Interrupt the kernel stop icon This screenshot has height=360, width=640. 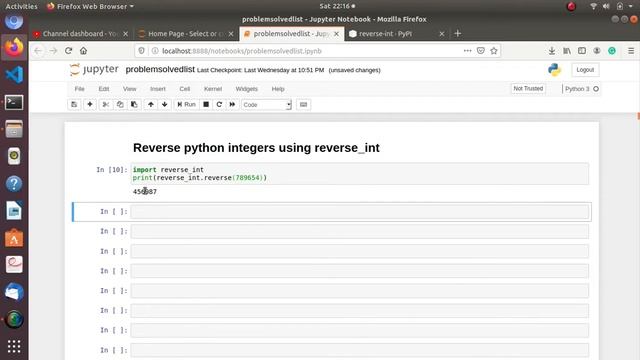tap(206, 104)
